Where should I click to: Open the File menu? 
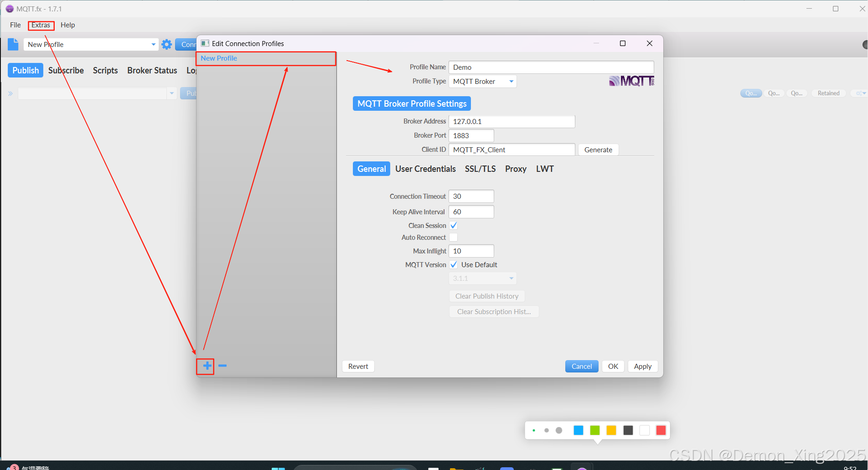[15, 25]
